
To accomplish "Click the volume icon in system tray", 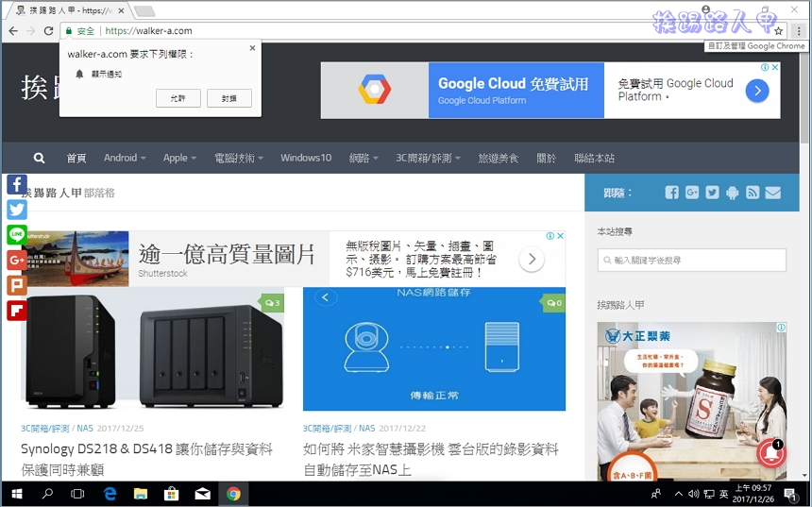I will point(694,494).
